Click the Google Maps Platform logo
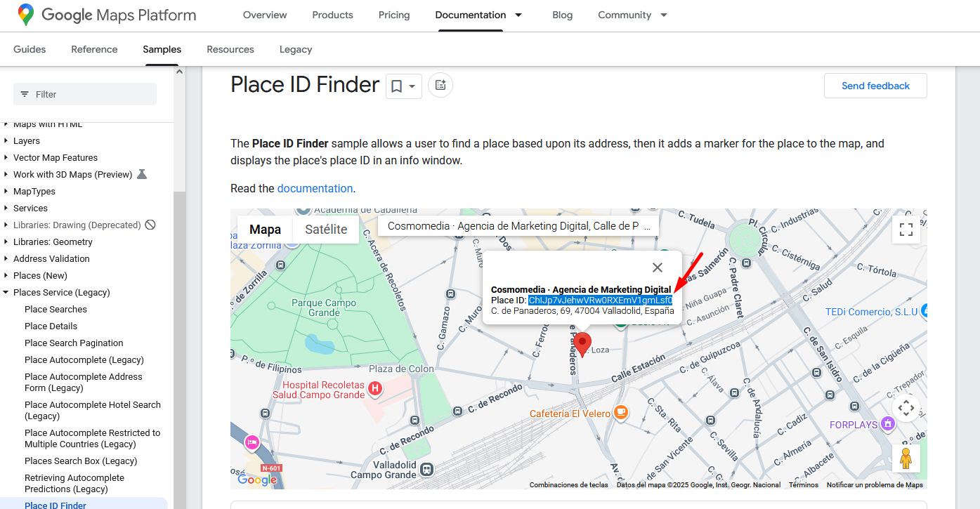Image resolution: width=980 pixels, height=509 pixels. pyautogui.click(x=107, y=15)
